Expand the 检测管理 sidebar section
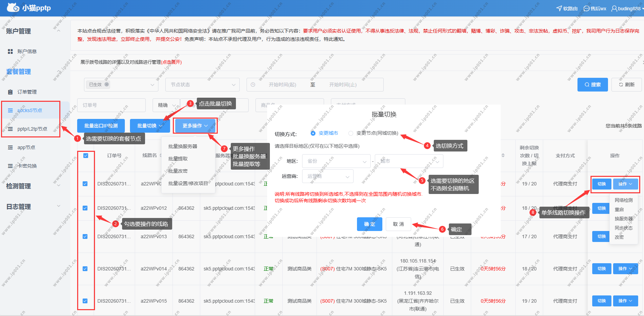 tap(59, 186)
